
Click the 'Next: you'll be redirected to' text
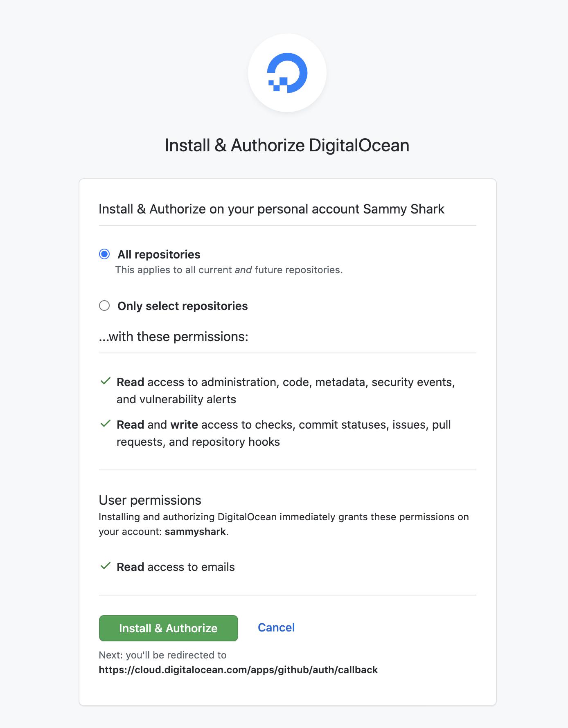162,655
